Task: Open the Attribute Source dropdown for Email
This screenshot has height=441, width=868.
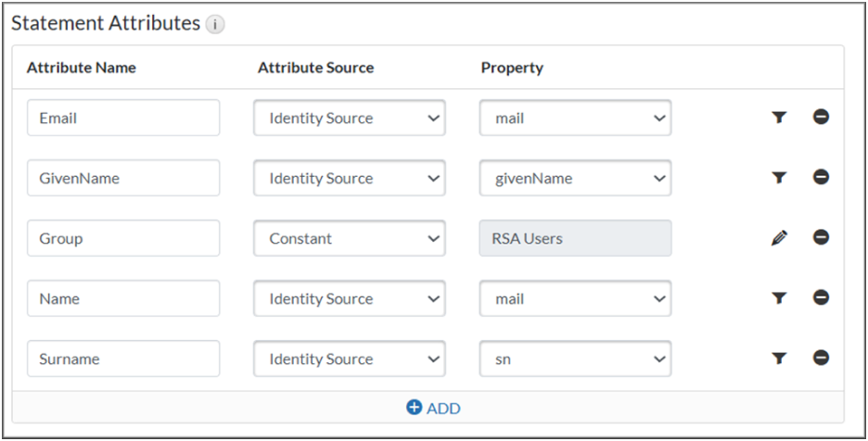Action: pos(349,119)
